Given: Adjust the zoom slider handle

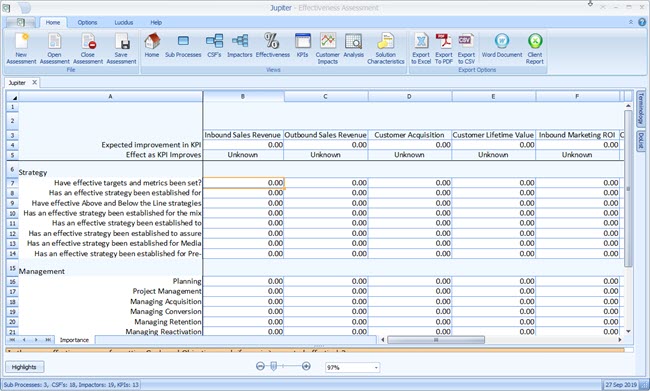Looking at the screenshot, I should click(273, 366).
